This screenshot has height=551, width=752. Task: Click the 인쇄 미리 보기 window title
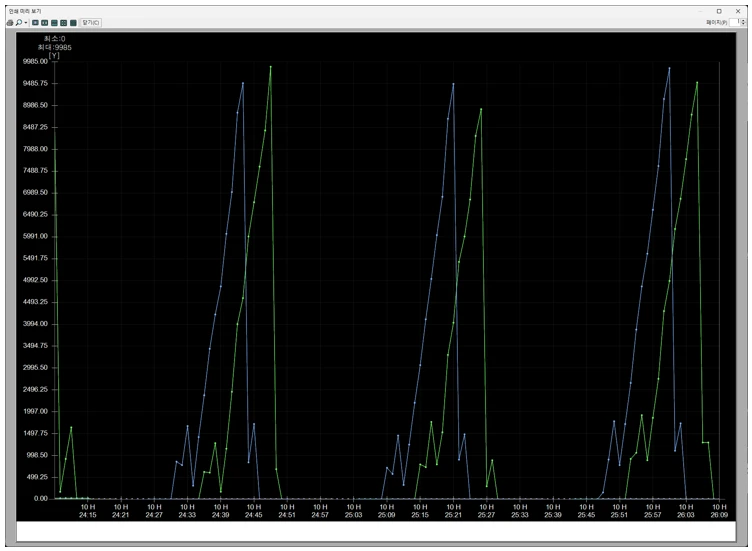click(25, 11)
